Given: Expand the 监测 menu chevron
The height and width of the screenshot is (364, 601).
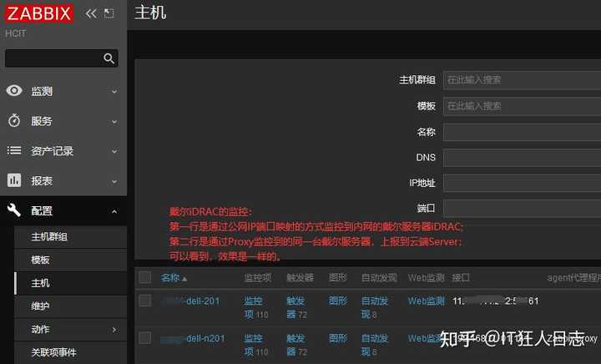Looking at the screenshot, I should coord(114,92).
